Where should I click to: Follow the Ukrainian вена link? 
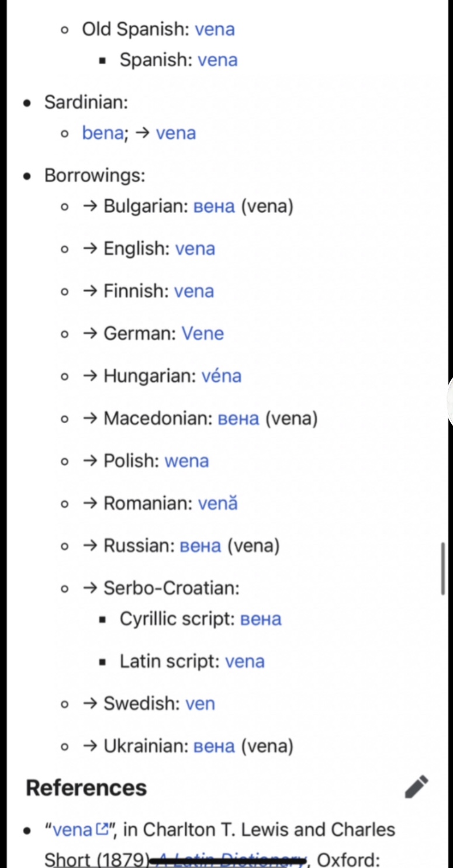(x=214, y=746)
